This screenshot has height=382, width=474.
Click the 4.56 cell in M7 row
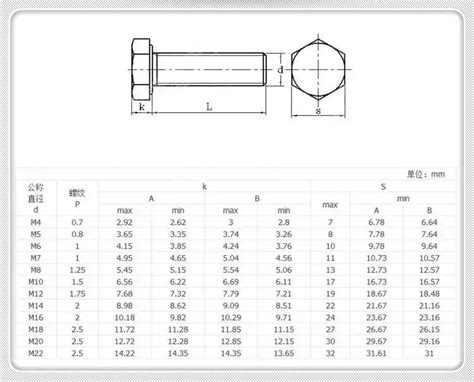coord(284,258)
